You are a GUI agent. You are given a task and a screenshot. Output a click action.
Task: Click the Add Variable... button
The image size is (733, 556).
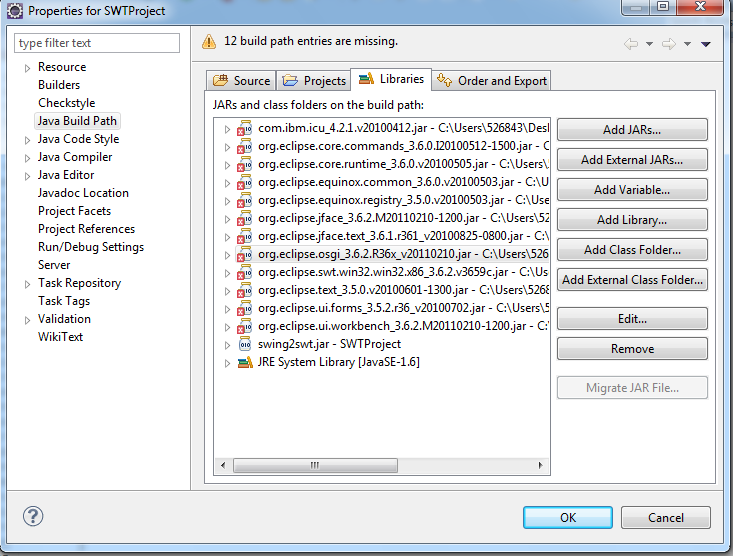(x=632, y=190)
